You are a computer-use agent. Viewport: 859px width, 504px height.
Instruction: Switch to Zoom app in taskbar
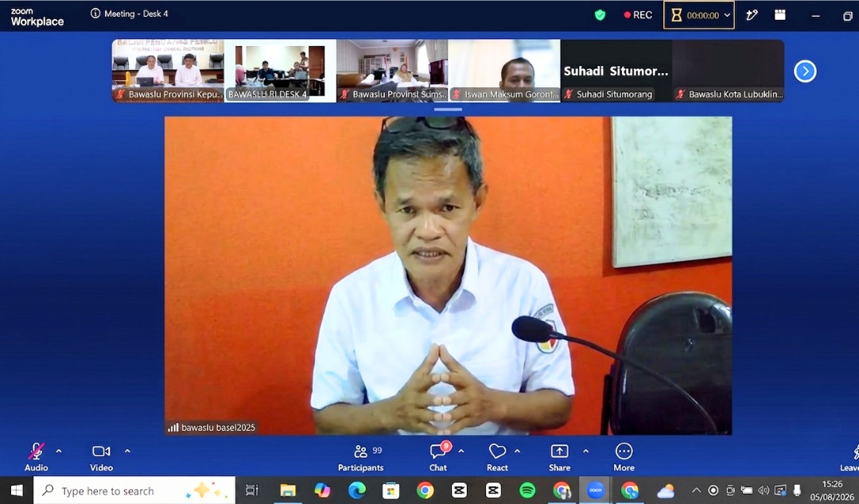[596, 490]
